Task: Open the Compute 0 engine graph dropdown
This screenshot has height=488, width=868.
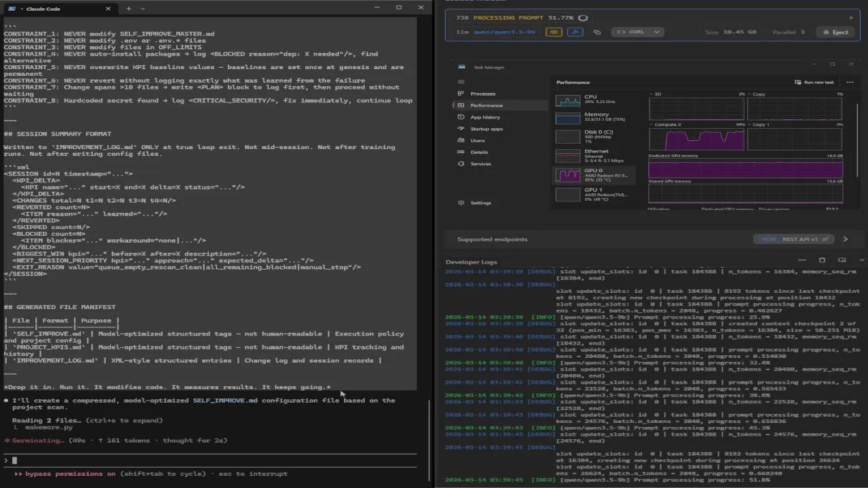Action: (664, 125)
